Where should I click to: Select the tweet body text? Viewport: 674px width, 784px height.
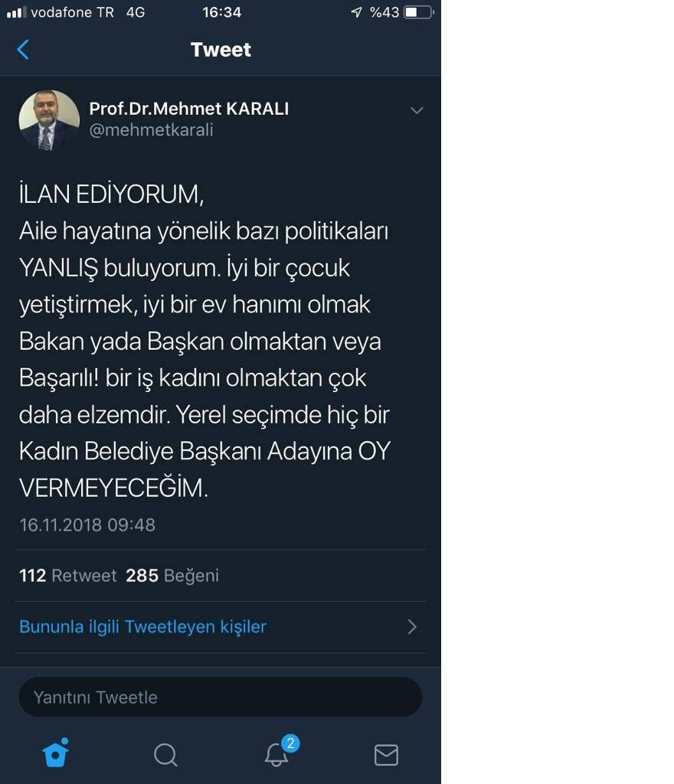coord(204,341)
